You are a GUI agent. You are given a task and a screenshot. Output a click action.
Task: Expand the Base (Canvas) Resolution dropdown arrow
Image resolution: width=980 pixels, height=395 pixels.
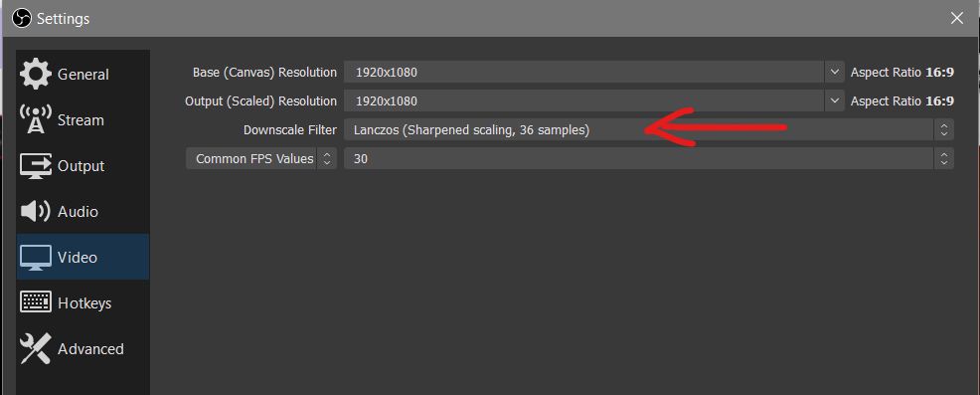click(834, 72)
